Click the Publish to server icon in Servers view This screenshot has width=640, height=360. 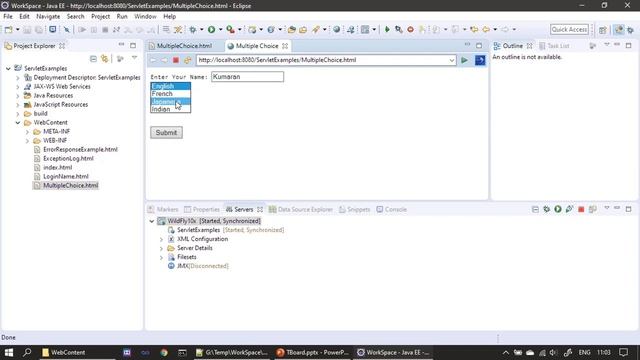click(x=593, y=209)
